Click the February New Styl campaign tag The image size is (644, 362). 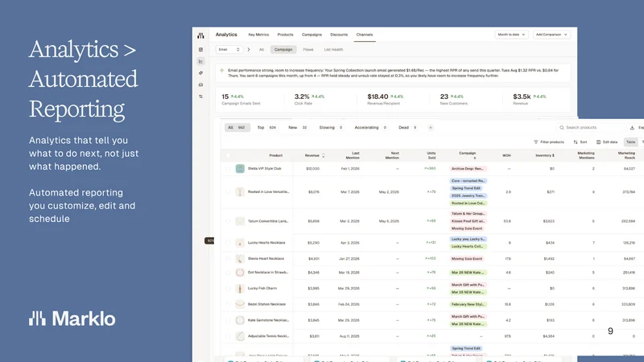[468, 305]
